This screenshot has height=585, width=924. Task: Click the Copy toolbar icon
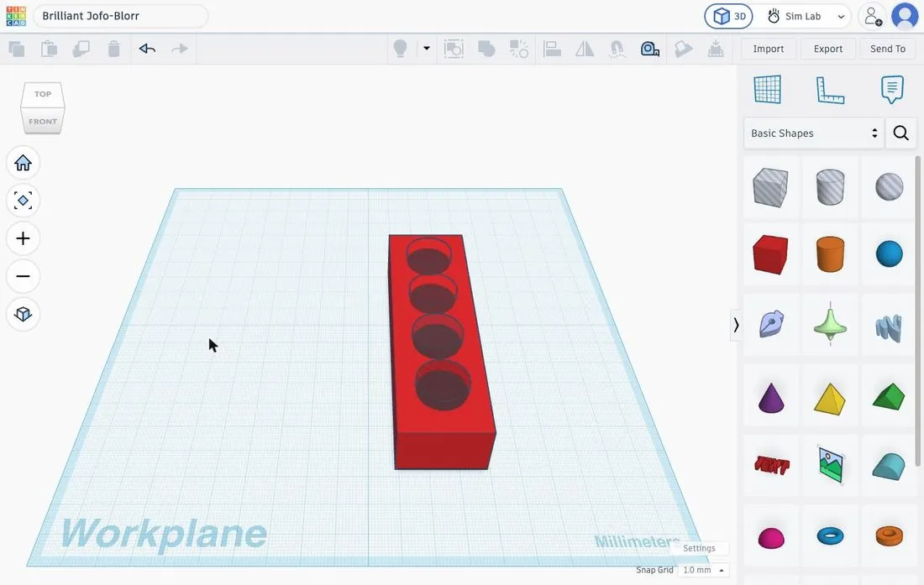pos(17,49)
